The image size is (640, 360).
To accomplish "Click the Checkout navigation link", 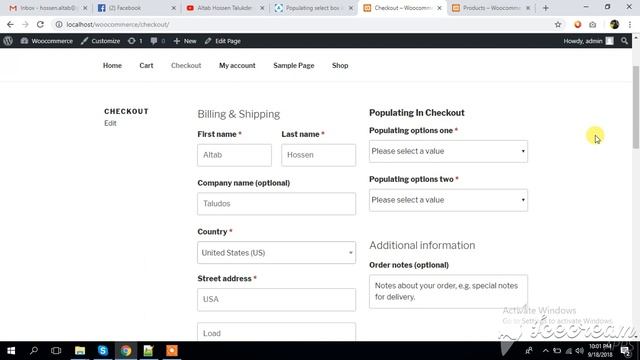I will tap(186, 65).
